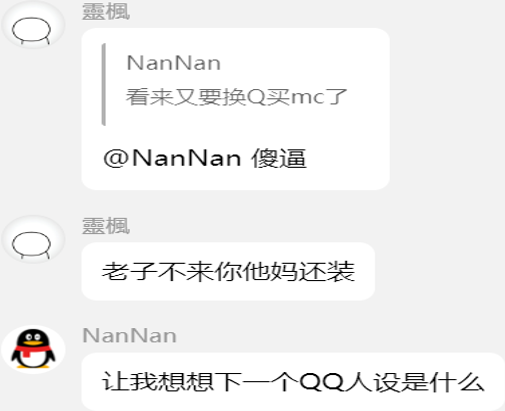Click the word "傻逼" in the reply
This screenshot has width=505, height=411.
[x=279, y=158]
